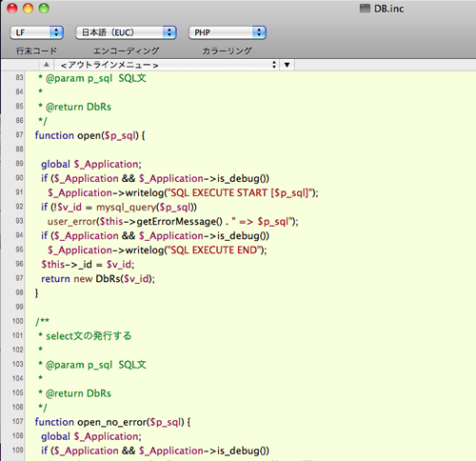Click the '/**' comment opener on line 100
Viewport: 476px width, 461px height.
42,321
